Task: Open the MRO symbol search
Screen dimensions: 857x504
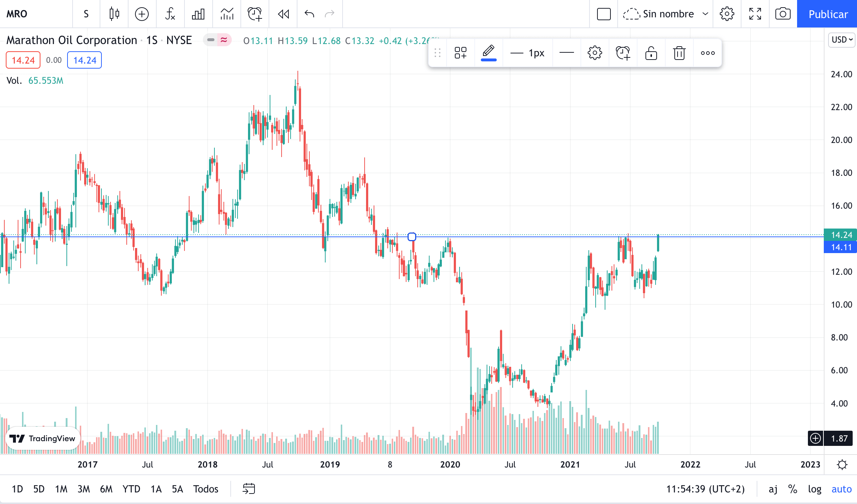Action: point(17,14)
